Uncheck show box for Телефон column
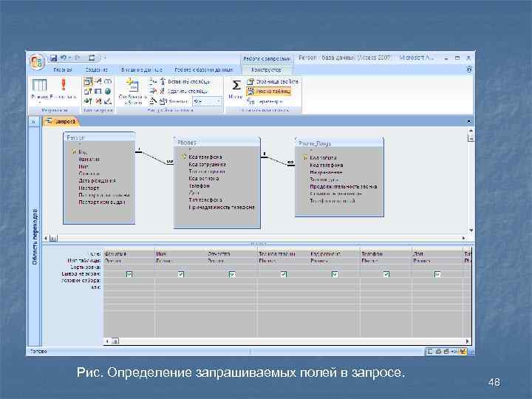The image size is (532, 399). [386, 274]
